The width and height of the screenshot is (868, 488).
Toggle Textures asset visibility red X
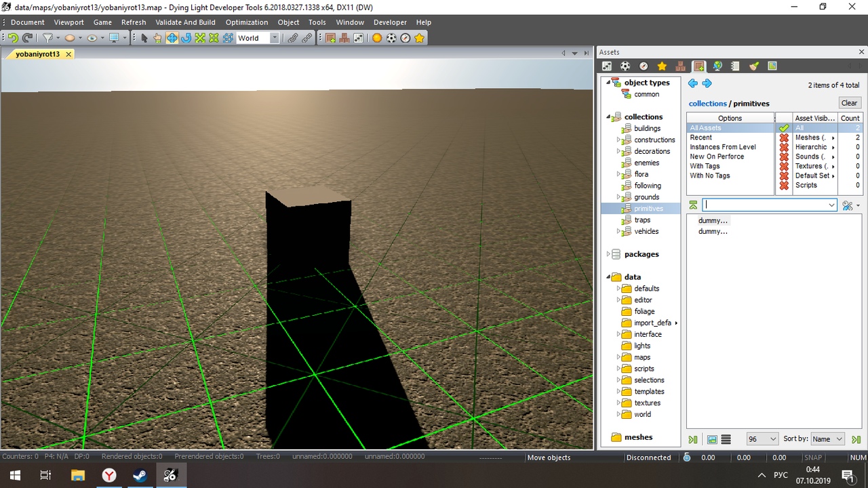(784, 166)
